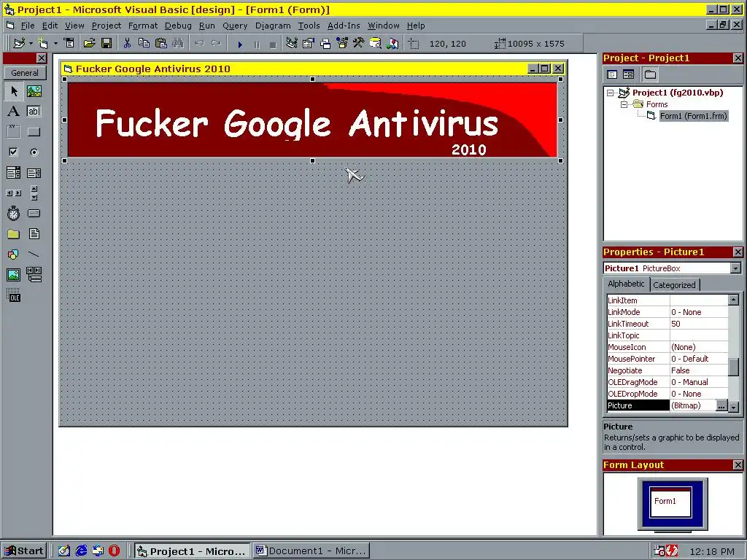This screenshot has height=560, width=747.
Task: Open the File menu
Action: tap(27, 26)
